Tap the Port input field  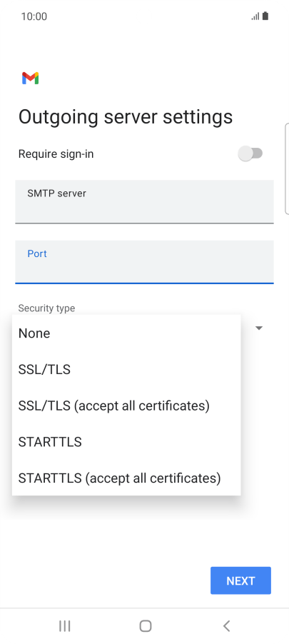point(144,262)
